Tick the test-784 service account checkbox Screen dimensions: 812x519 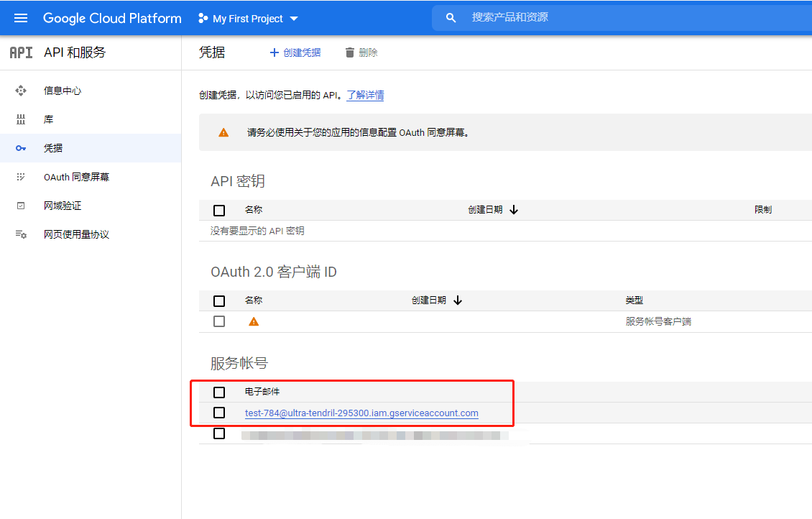(219, 413)
